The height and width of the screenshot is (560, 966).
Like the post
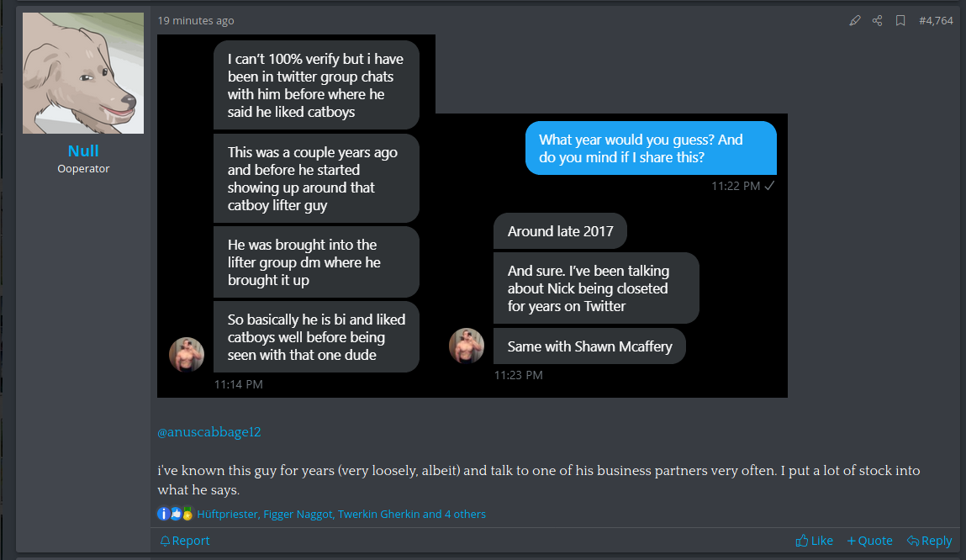pyautogui.click(x=815, y=541)
